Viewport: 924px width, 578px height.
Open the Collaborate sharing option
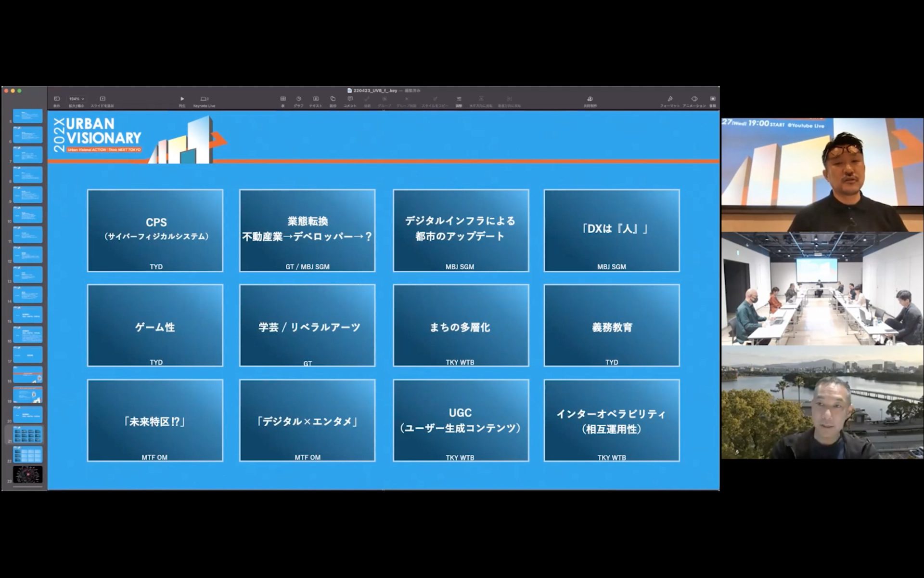point(590,100)
